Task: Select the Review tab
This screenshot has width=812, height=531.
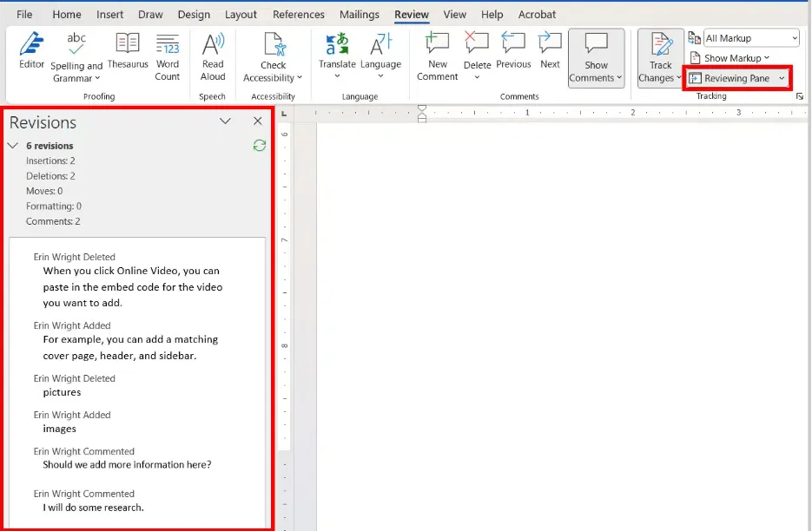Action: tap(411, 15)
